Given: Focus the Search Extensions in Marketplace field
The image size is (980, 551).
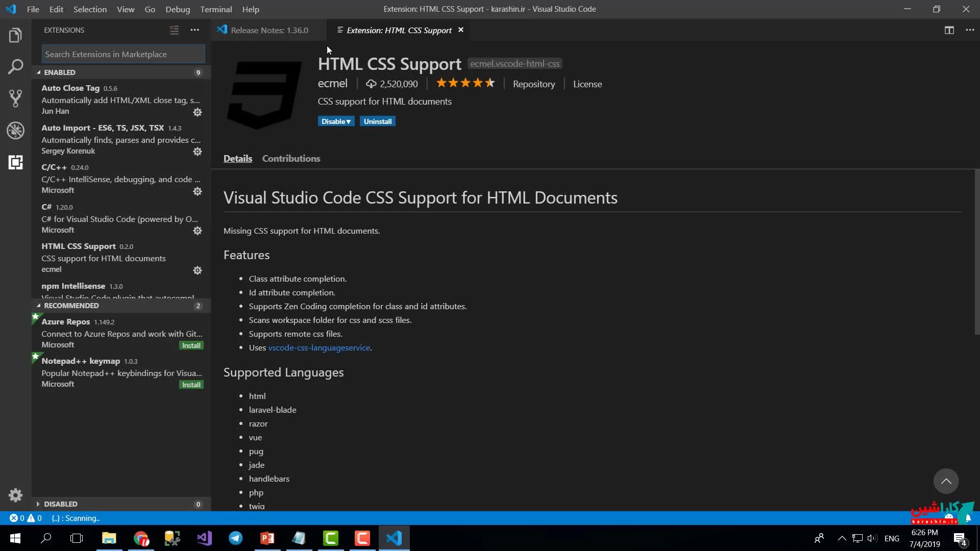Looking at the screenshot, I should pyautogui.click(x=123, y=54).
